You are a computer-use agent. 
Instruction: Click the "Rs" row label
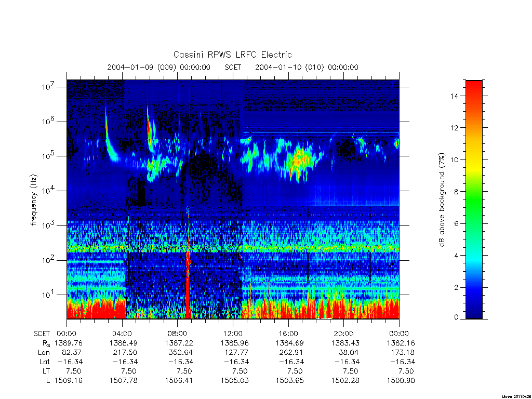pos(46,343)
